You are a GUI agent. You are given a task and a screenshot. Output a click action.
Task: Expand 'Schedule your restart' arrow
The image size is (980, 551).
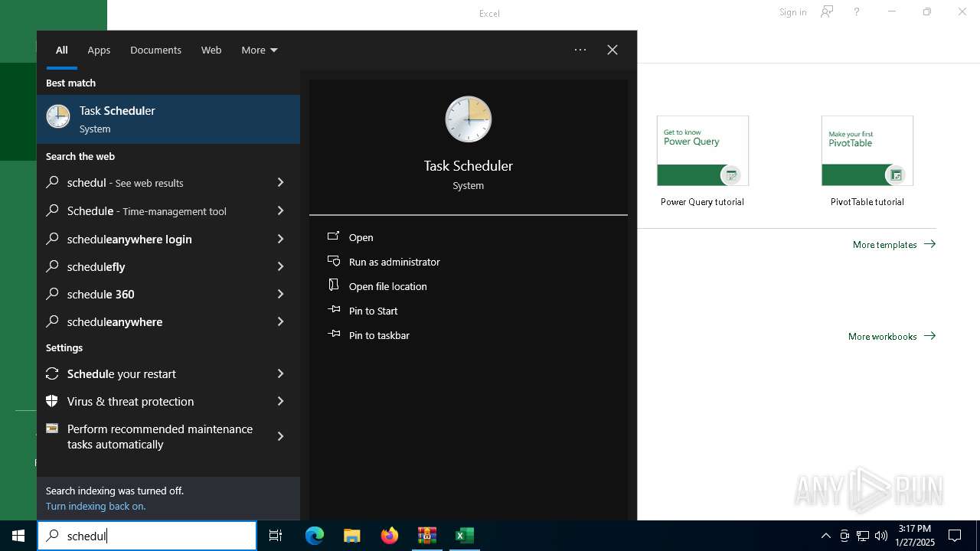tap(280, 373)
